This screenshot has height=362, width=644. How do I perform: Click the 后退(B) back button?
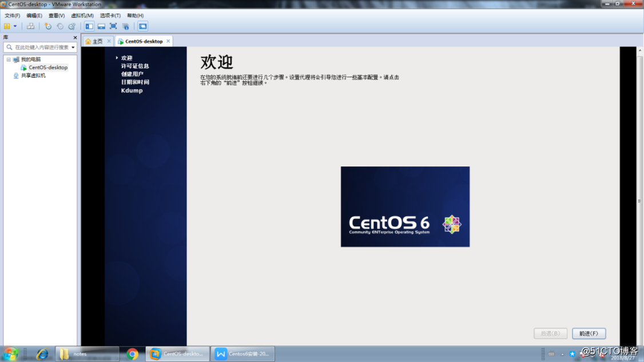[550, 333]
